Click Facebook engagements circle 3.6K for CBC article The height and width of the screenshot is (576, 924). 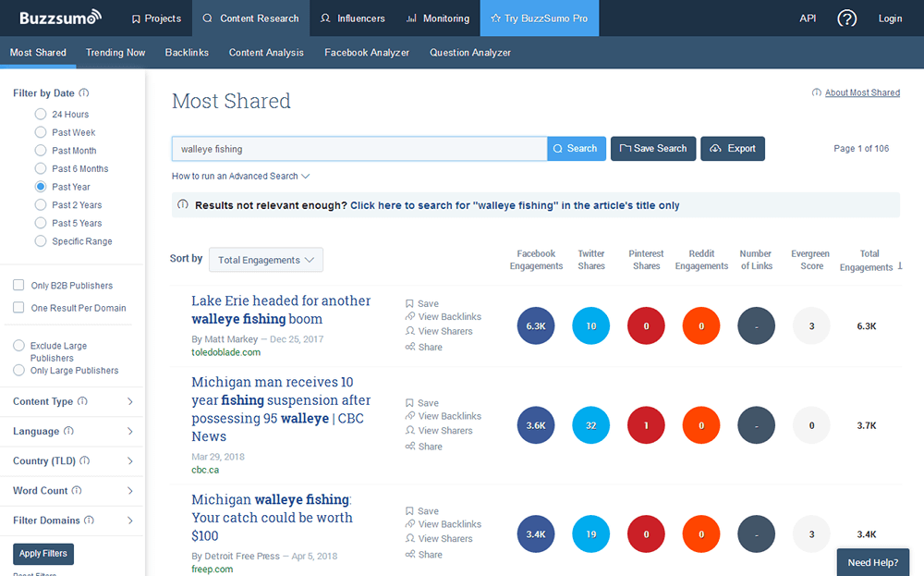point(536,425)
